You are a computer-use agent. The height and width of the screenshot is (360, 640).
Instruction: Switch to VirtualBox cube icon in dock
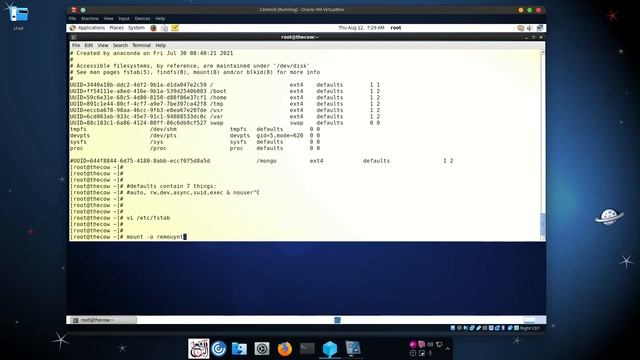pyautogui.click(x=330, y=349)
